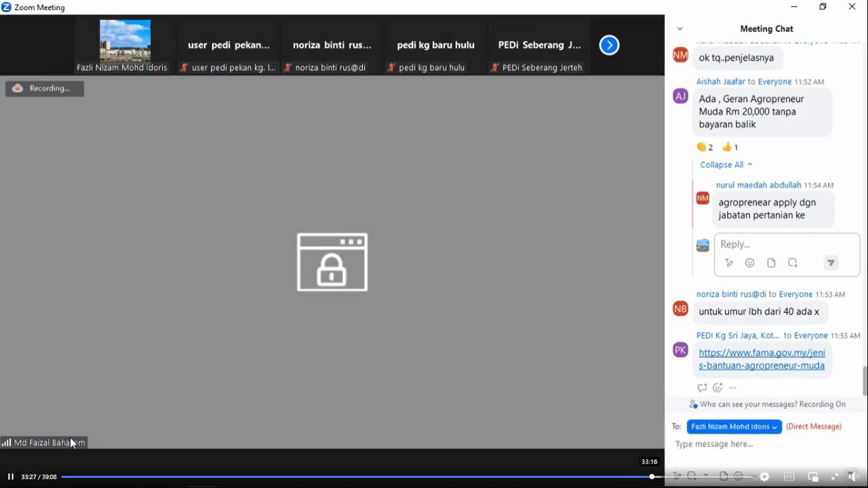
Task: Click the 33:27 / 39:08 time display
Action: coord(39,477)
